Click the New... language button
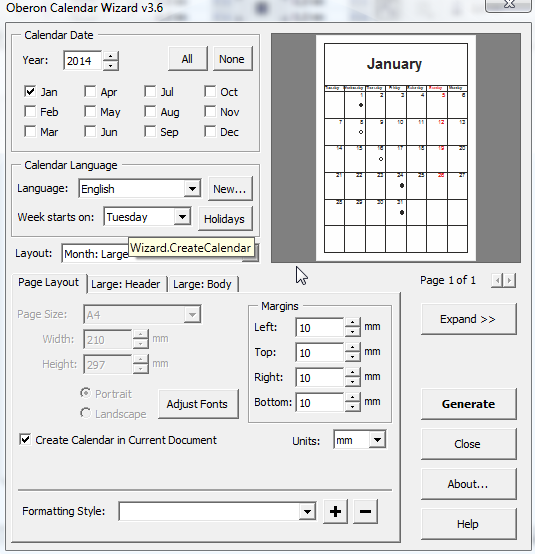535x554 pixels. pos(230,189)
